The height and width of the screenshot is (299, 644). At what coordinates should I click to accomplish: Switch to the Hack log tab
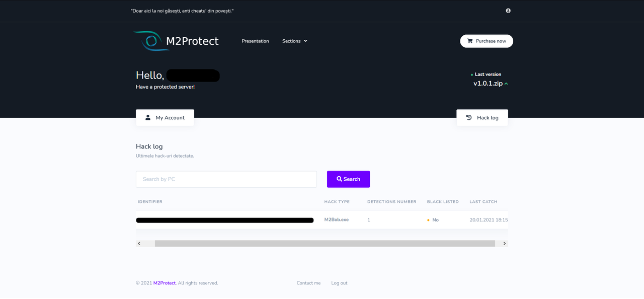point(482,118)
